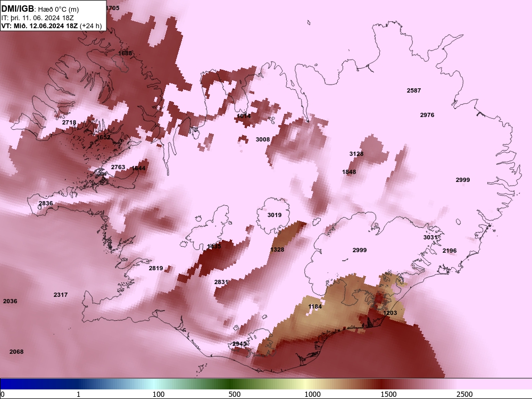Click the 'Hæð 0°C (m)' parameter text
The height and width of the screenshot is (399, 532).
[59, 10]
